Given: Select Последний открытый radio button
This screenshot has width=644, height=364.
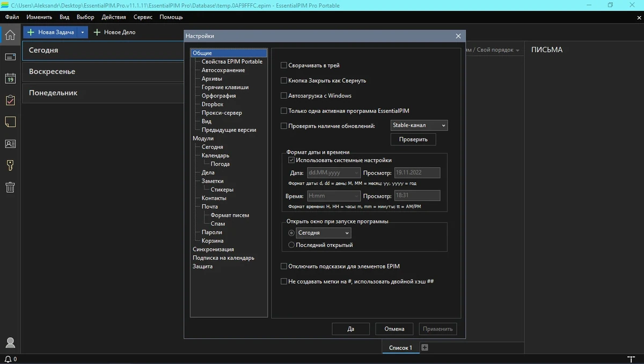Looking at the screenshot, I should [x=291, y=245].
